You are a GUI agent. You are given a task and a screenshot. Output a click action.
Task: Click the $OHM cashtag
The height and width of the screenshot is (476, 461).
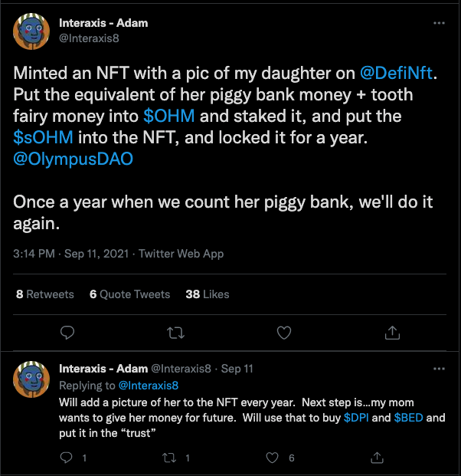point(169,117)
